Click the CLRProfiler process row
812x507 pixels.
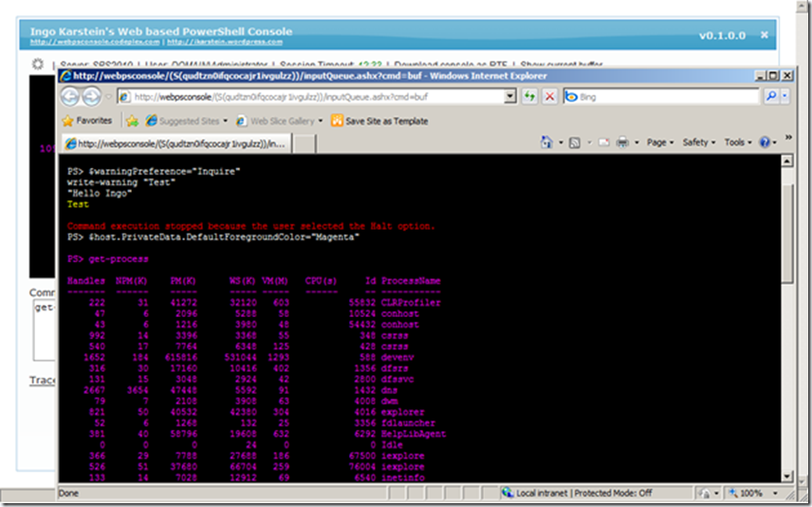tap(254, 302)
